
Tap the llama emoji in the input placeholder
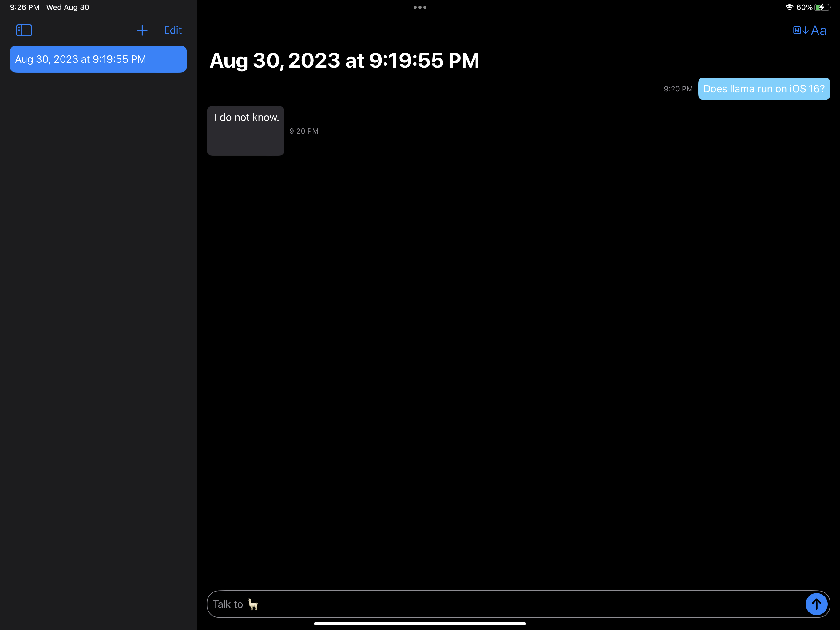click(x=253, y=604)
